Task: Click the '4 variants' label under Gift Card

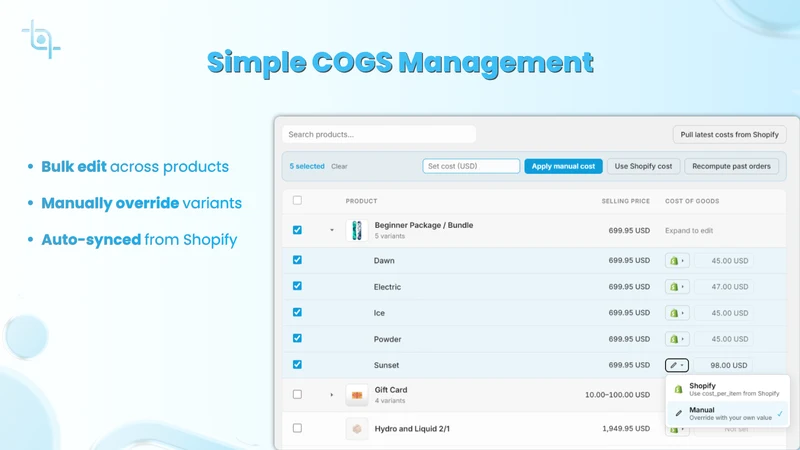Action: coord(390,401)
